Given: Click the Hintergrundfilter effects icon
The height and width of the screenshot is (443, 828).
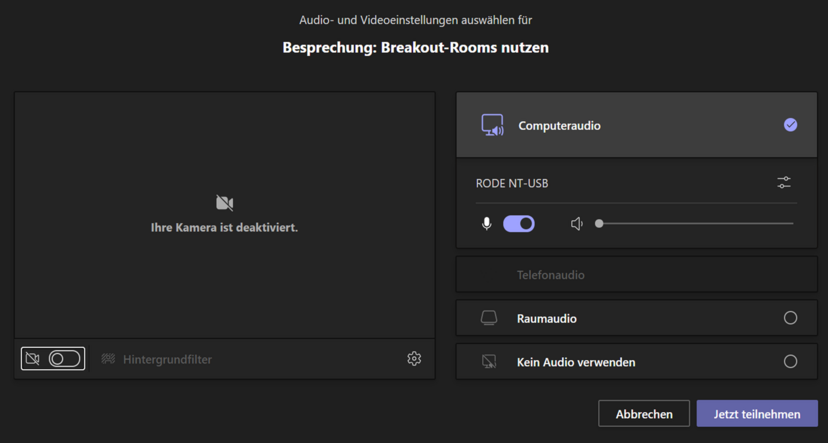Looking at the screenshot, I should pyautogui.click(x=108, y=359).
